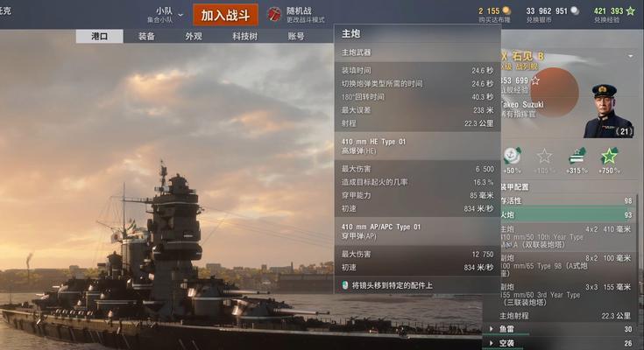Click the silver credits coin icon
Image resolution: width=644 pixels, height=350 pixels.
(x=575, y=10)
